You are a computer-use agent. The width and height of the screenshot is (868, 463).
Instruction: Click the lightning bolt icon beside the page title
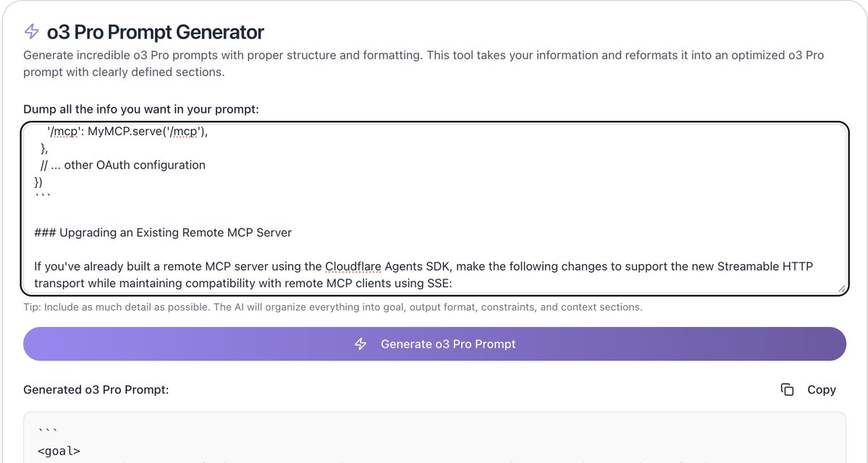[31, 32]
